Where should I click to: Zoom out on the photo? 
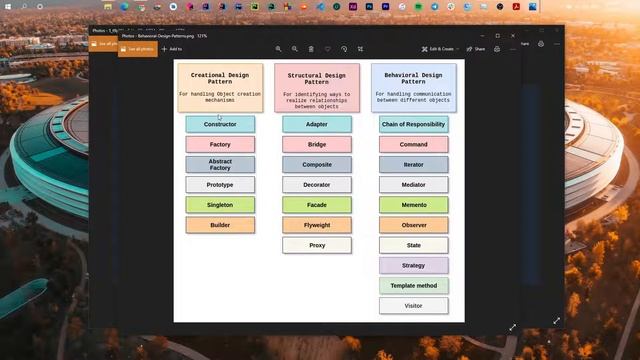(295, 49)
